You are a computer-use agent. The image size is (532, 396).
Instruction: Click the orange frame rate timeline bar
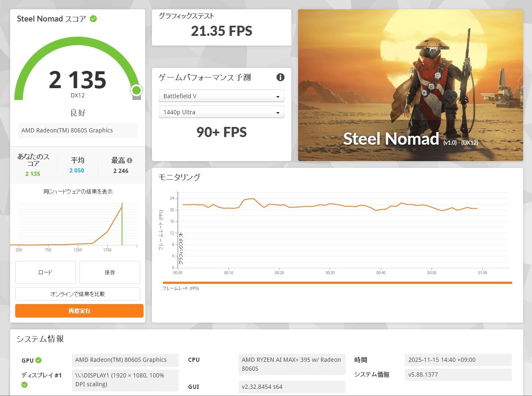pos(337,283)
